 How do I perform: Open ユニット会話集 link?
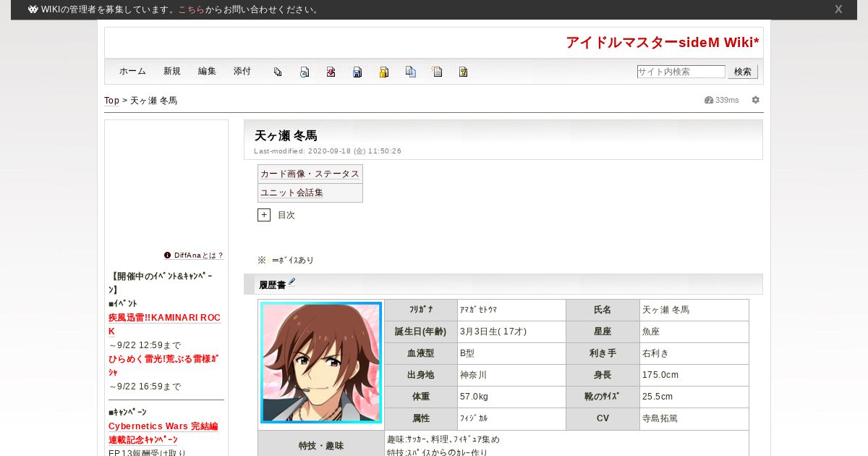coord(292,193)
